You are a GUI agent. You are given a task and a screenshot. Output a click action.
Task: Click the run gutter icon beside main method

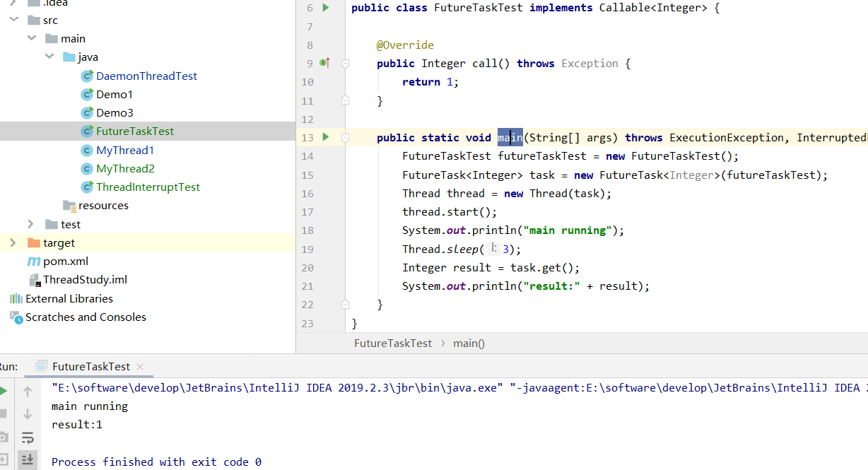click(x=326, y=137)
